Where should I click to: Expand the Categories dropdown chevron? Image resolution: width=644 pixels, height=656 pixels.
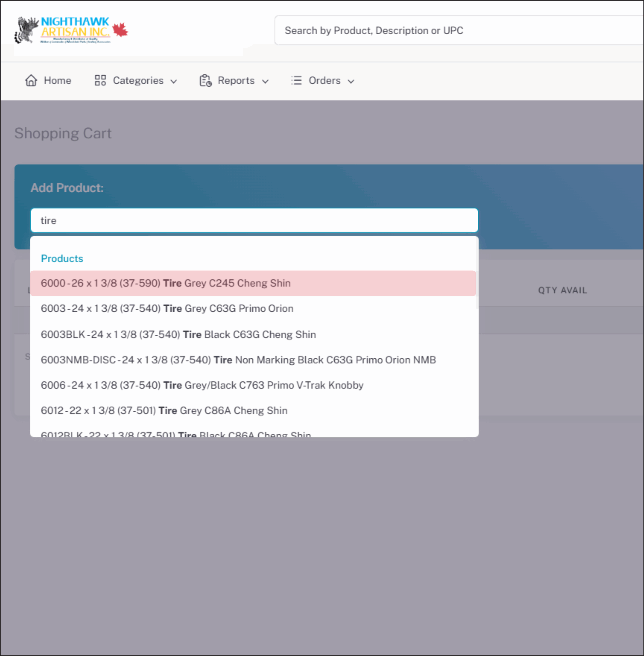point(174,81)
